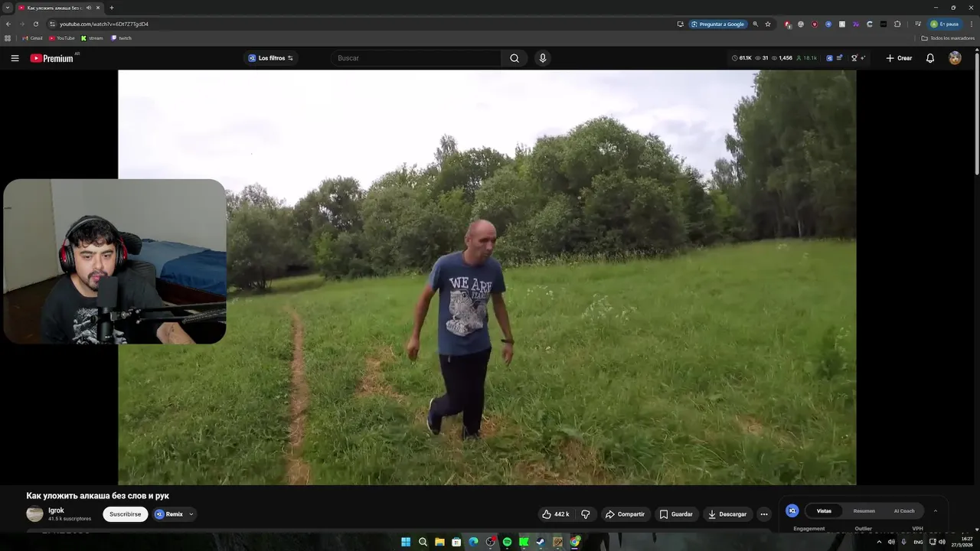Open Igrok channel name link
The width and height of the screenshot is (980, 551).
click(57, 510)
